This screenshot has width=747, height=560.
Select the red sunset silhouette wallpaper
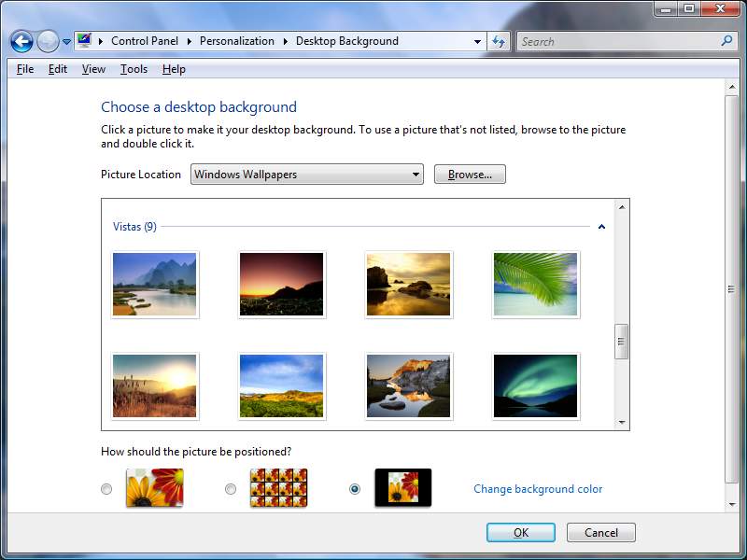click(282, 285)
